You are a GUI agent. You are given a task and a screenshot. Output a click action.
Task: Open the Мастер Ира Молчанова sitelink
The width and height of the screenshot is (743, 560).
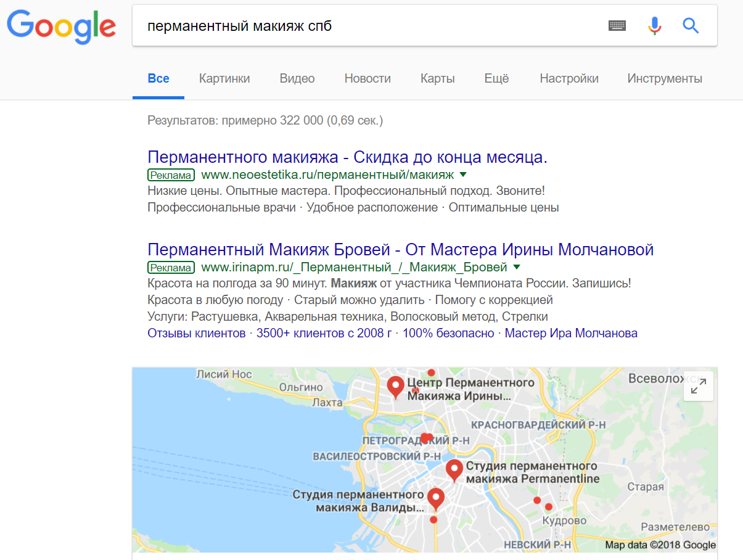tap(571, 334)
